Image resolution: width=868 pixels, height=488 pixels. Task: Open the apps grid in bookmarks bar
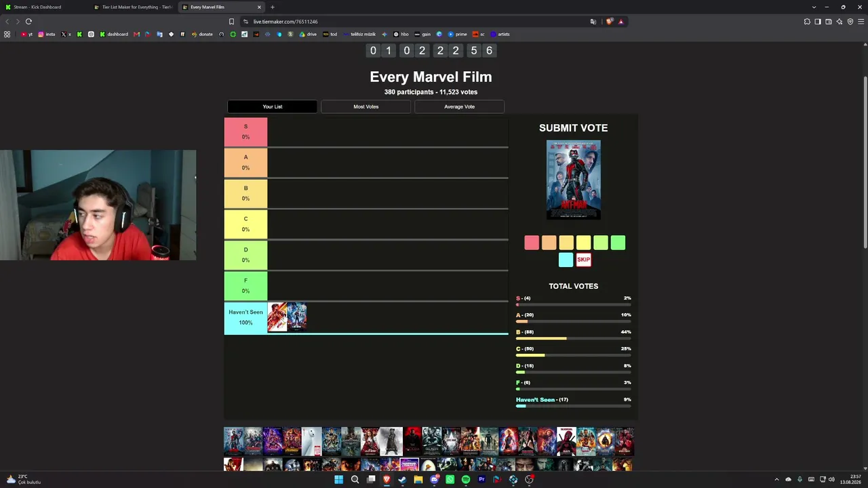click(x=7, y=34)
